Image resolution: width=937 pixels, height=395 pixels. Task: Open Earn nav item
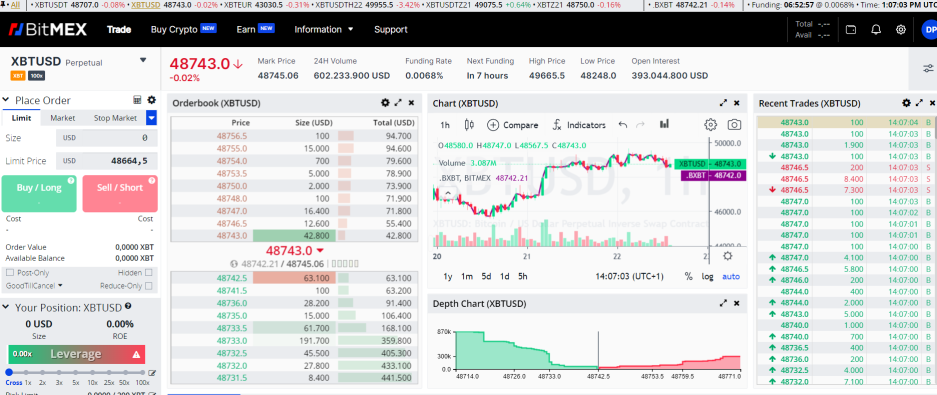pyautogui.click(x=255, y=29)
